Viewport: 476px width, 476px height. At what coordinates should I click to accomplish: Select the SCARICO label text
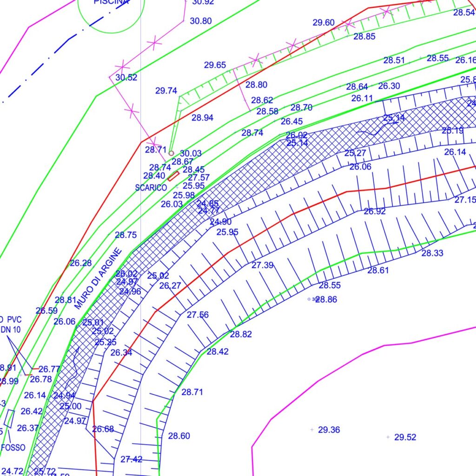coord(151,188)
